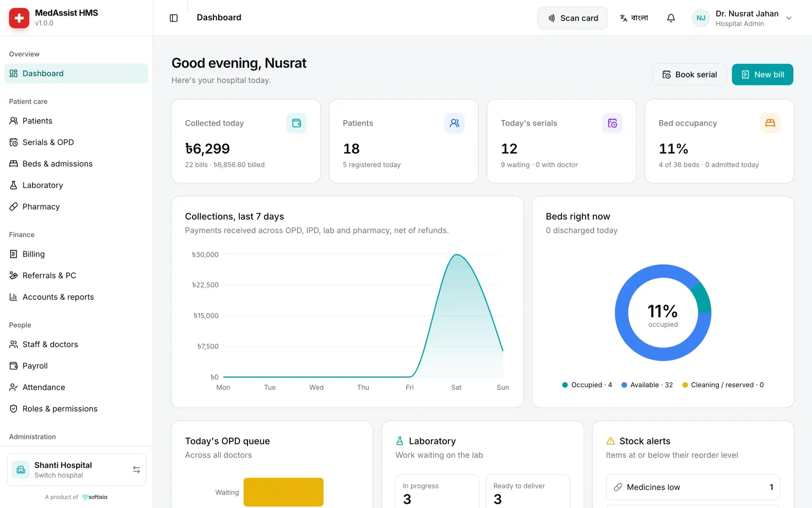Expand the Dr. Nusrat Jahan account menu
Screen dimensions: 812x508
743,18
